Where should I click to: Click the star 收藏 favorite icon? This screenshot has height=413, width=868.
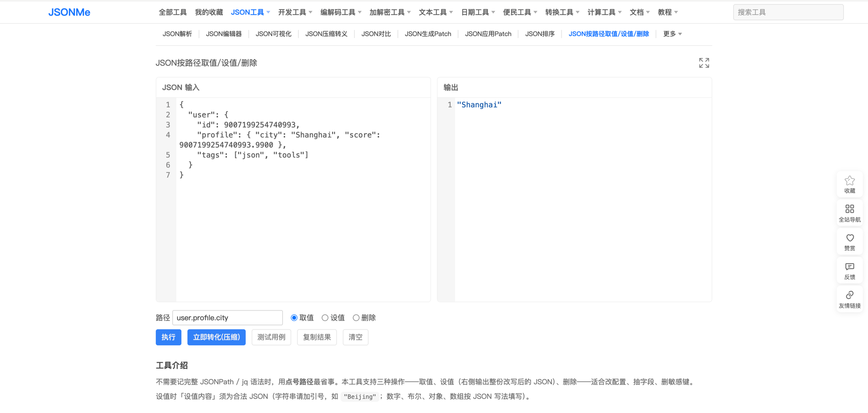pos(849,184)
